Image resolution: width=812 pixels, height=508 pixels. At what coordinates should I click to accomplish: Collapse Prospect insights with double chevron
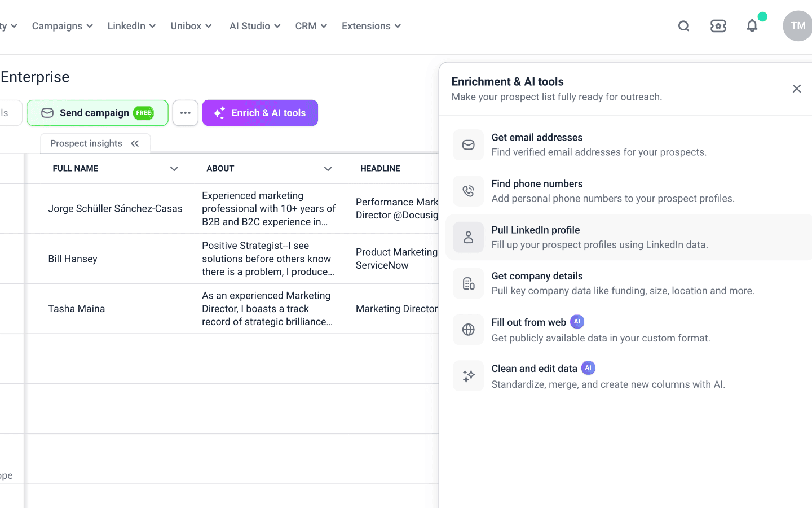pos(135,143)
